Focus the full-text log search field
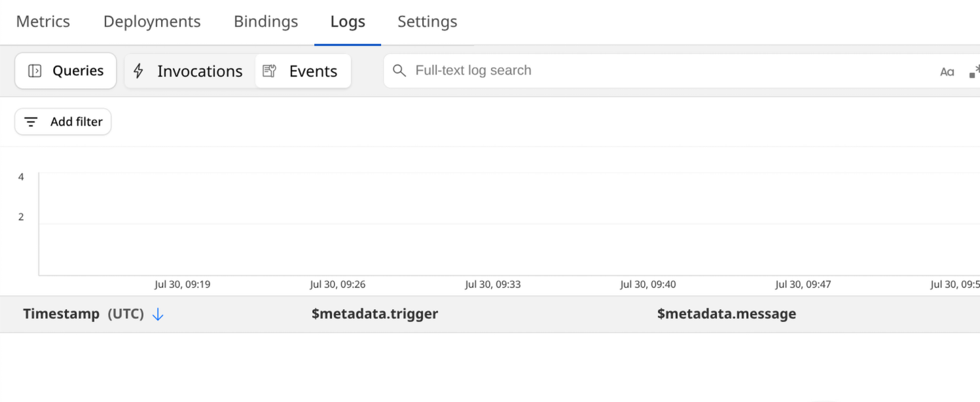This screenshot has height=402, width=980. pyautogui.click(x=655, y=71)
